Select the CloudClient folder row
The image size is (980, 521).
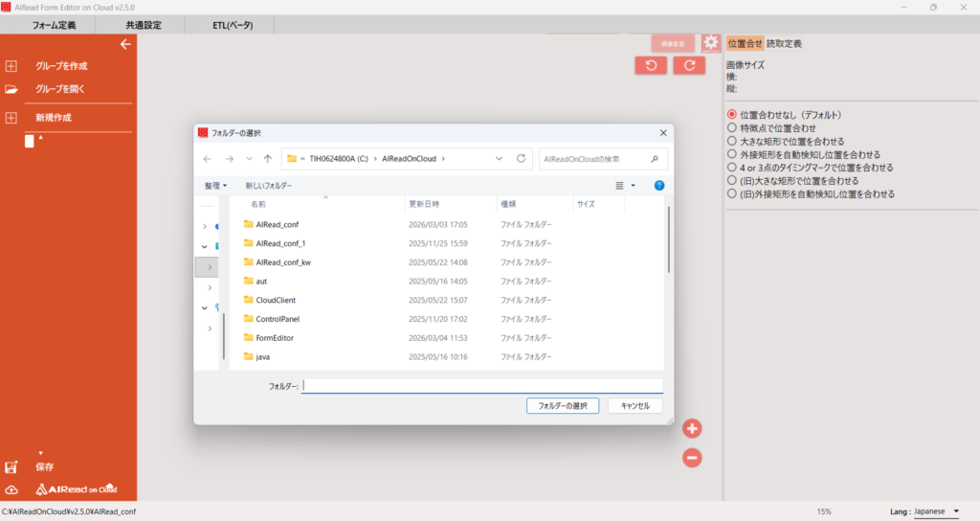pos(447,300)
